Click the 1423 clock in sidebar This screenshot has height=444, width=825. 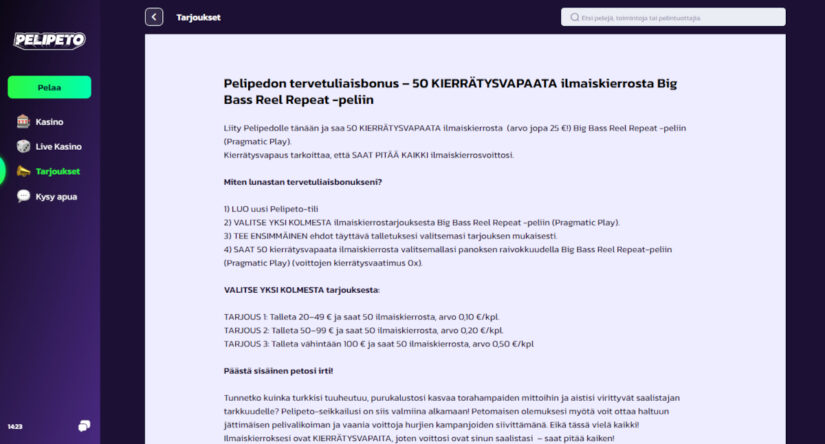15,427
